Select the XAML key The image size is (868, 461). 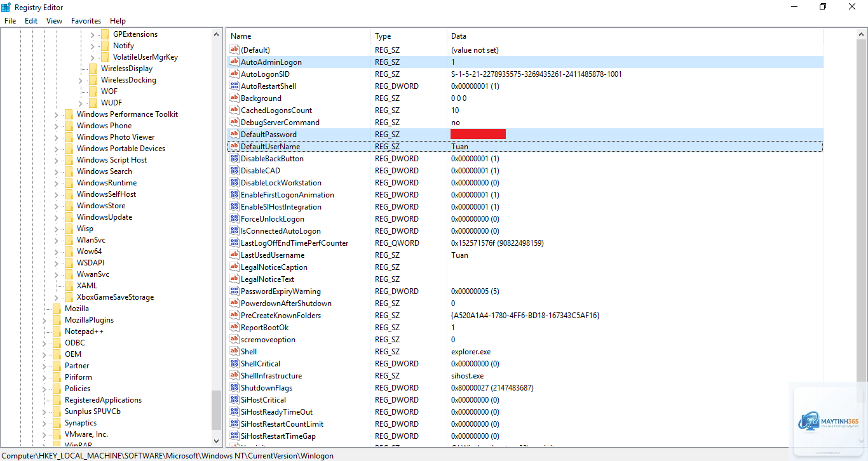(x=87, y=286)
